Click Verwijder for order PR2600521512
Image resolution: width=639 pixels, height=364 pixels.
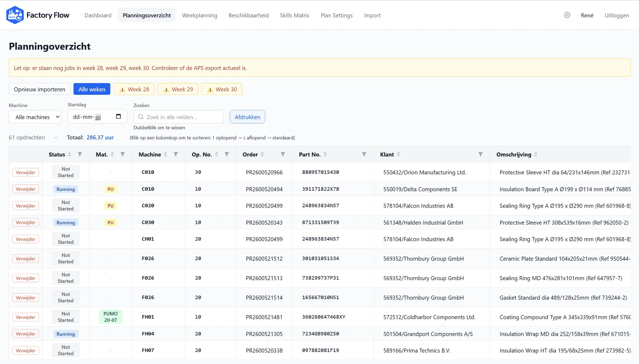click(26, 259)
